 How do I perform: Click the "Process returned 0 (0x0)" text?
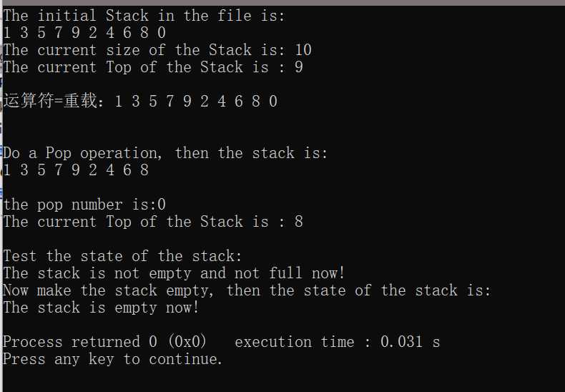pyautogui.click(x=105, y=342)
